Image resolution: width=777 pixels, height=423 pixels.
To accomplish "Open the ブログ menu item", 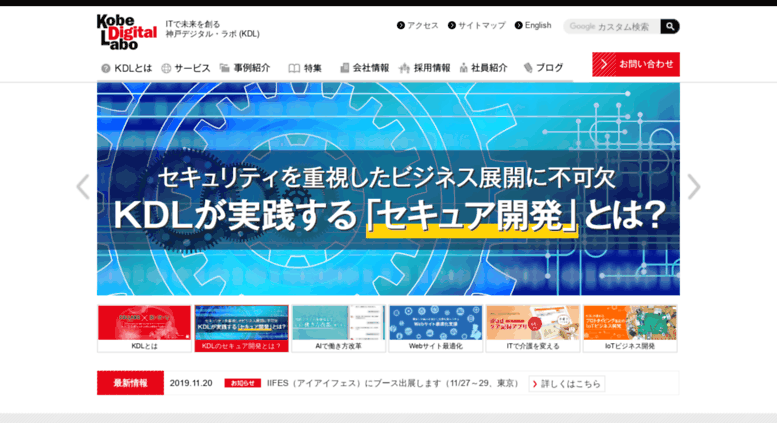I will (544, 68).
